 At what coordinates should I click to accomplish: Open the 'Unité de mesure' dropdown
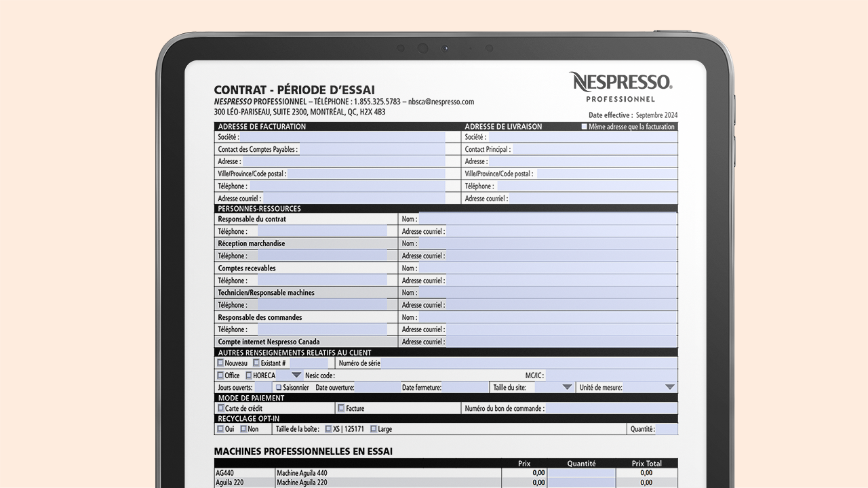(x=670, y=387)
